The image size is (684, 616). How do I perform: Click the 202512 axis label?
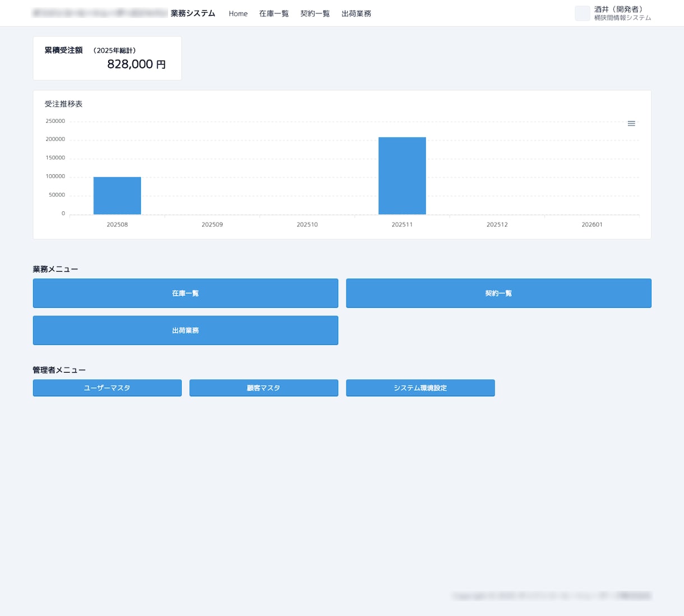pyautogui.click(x=497, y=224)
